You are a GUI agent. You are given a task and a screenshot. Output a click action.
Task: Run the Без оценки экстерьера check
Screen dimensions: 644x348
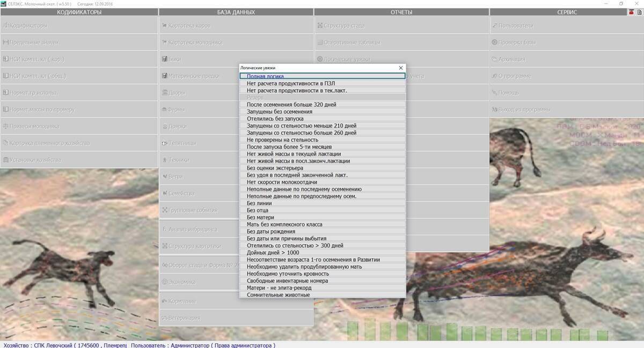tap(322, 168)
